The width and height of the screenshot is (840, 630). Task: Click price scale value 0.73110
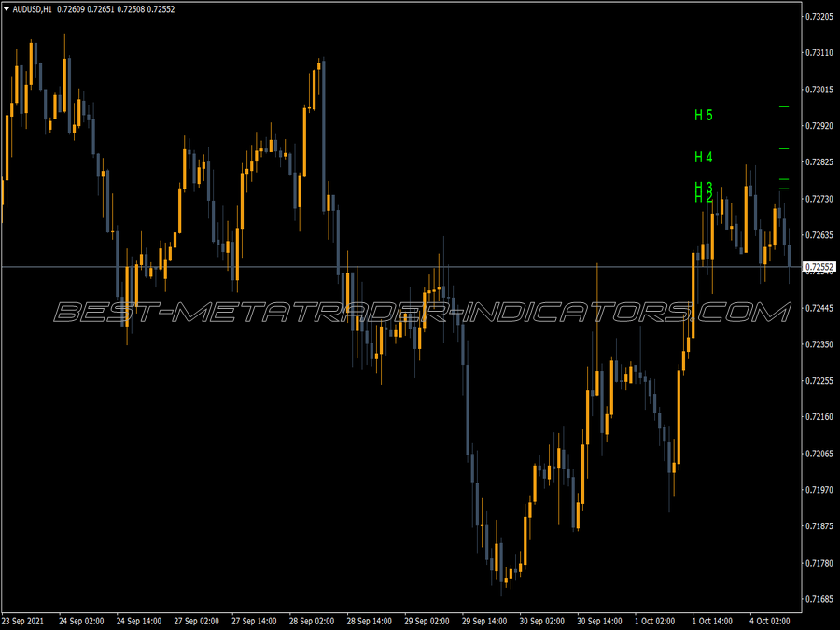819,53
